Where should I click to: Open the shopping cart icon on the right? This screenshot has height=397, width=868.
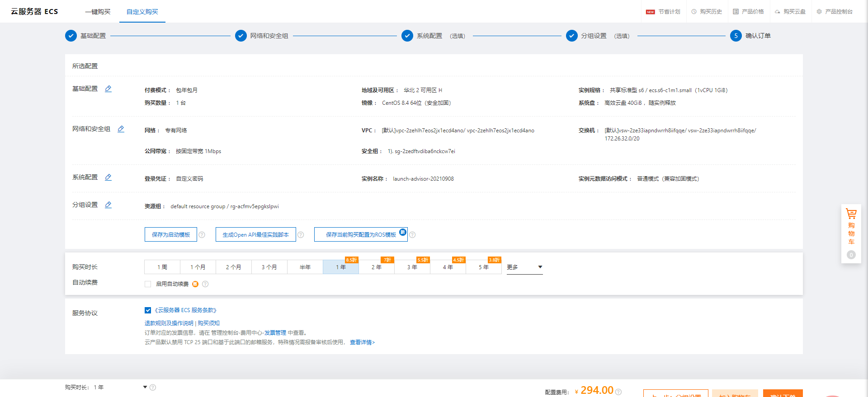point(851,214)
